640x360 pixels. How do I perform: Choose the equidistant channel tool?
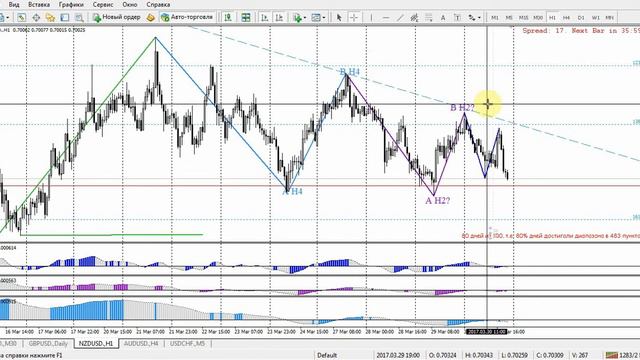click(x=414, y=17)
